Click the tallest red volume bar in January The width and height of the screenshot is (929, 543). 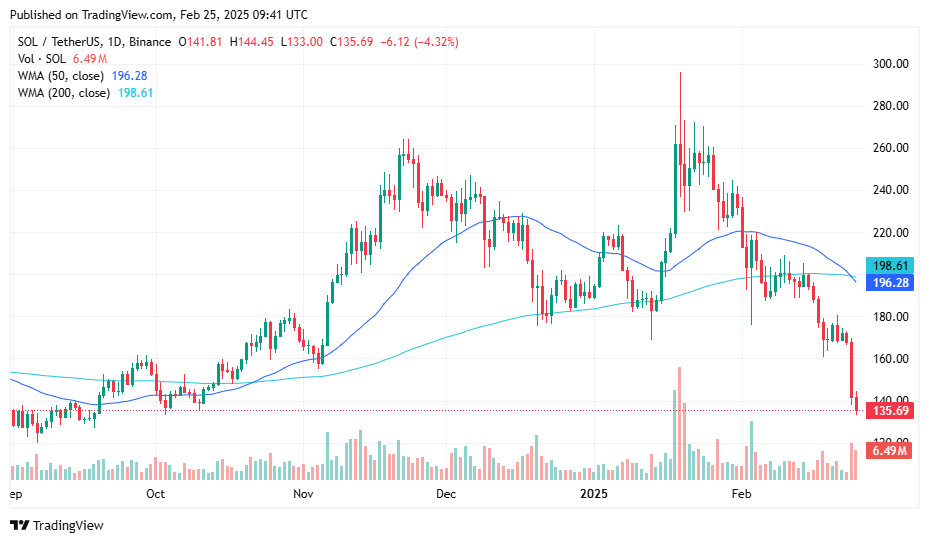[680, 423]
